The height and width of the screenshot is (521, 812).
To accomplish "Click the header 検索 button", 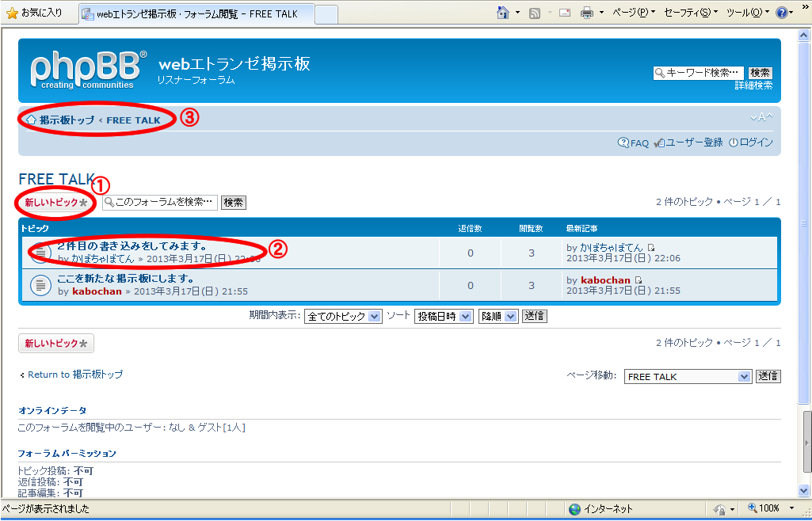I will (761, 72).
